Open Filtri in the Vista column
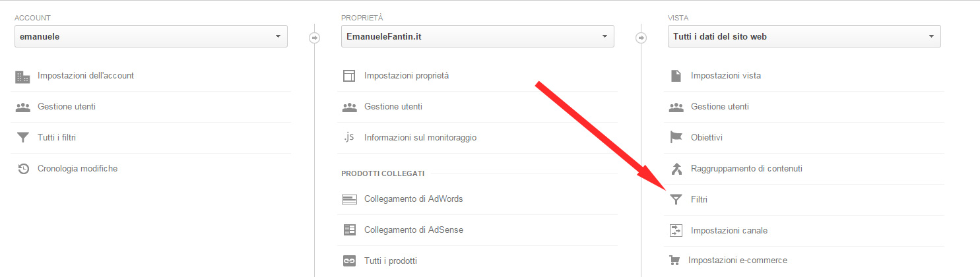980x277 pixels. 700,199
